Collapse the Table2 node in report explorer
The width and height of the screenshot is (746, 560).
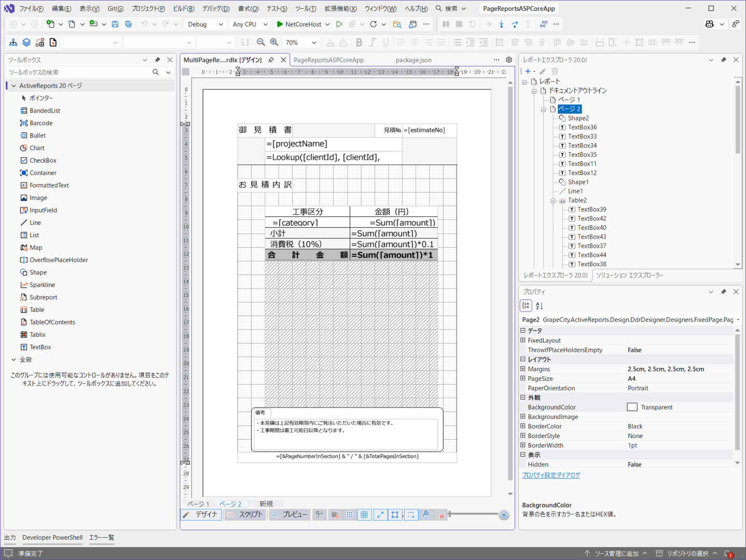tap(553, 200)
